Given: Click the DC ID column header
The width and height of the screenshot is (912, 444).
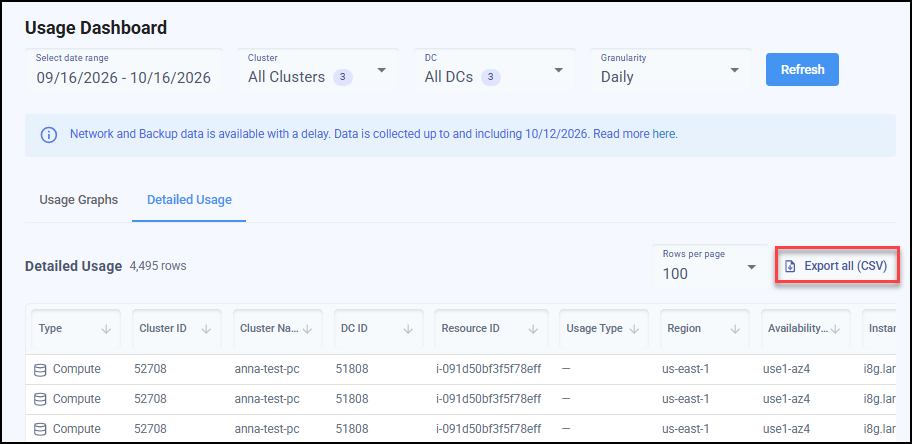Looking at the screenshot, I should (x=379, y=329).
